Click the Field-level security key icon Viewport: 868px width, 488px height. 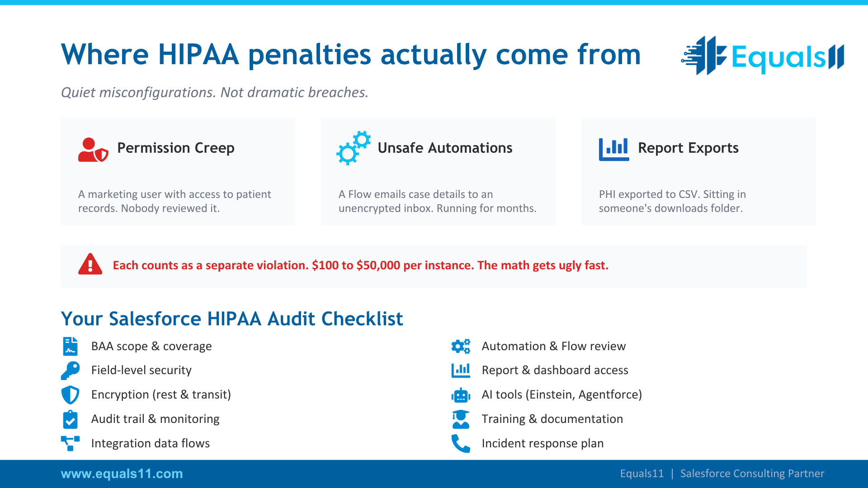pos(70,371)
